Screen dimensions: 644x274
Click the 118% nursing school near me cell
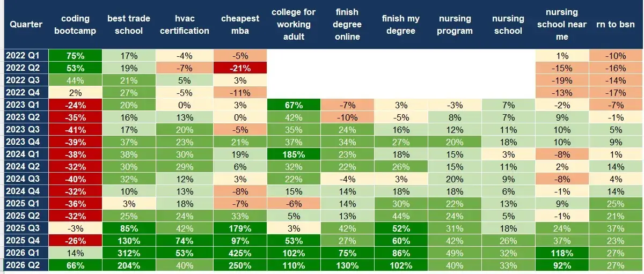562,253
